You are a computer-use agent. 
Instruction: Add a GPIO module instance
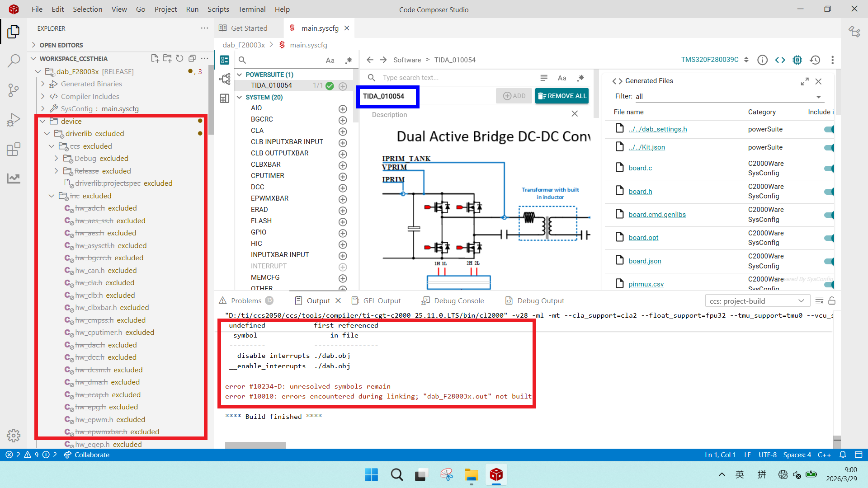click(x=343, y=233)
